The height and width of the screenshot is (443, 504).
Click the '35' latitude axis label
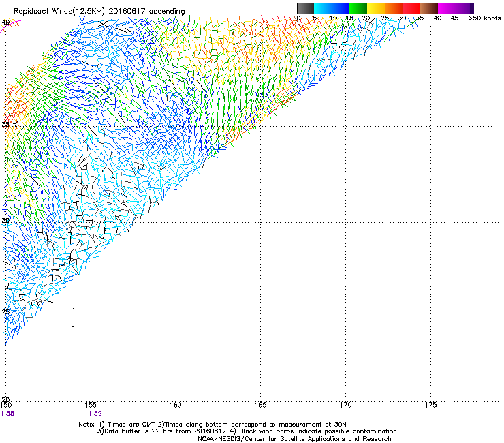click(5, 125)
